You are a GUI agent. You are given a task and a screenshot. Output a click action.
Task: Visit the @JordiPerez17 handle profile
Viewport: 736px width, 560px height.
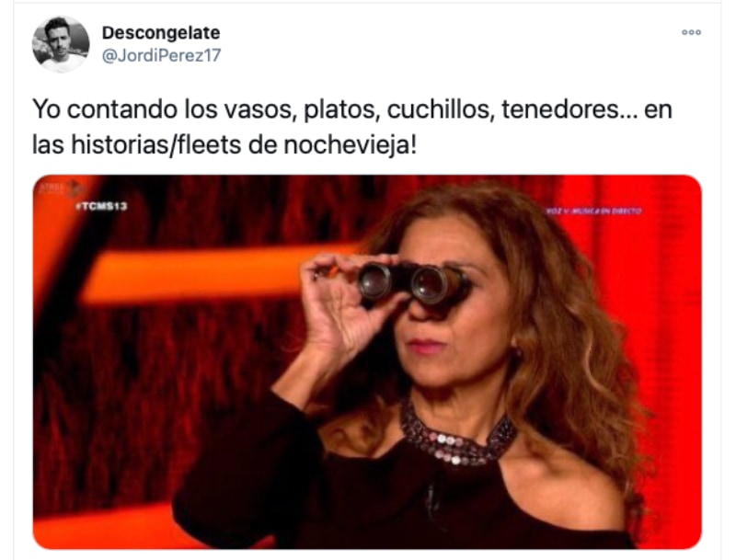pos(162,55)
